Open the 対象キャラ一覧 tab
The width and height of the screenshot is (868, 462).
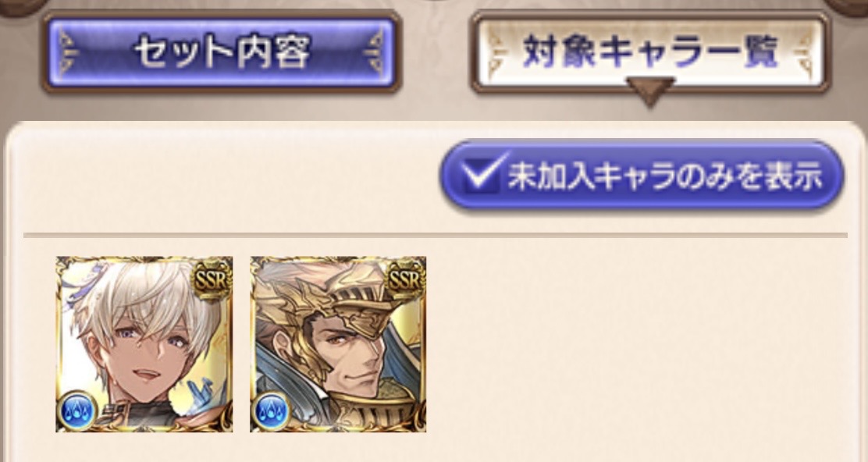click(x=650, y=52)
